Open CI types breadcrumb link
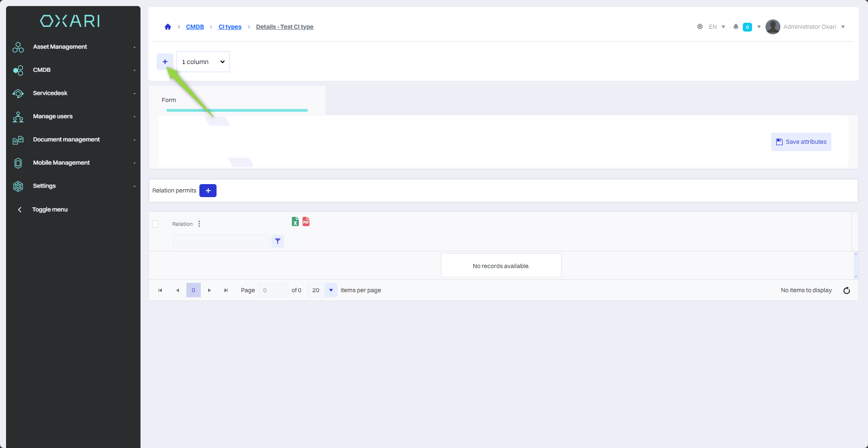Viewport: 868px width, 448px height. [230, 27]
